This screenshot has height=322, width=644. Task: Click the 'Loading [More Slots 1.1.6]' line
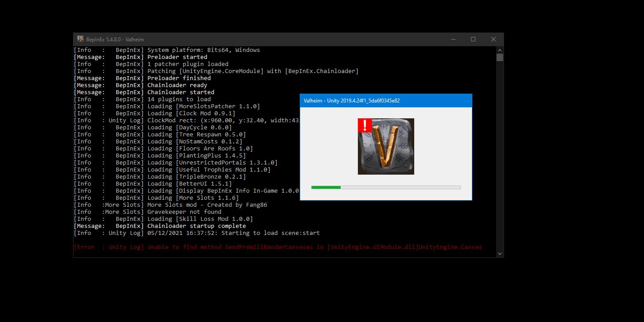pos(156,198)
